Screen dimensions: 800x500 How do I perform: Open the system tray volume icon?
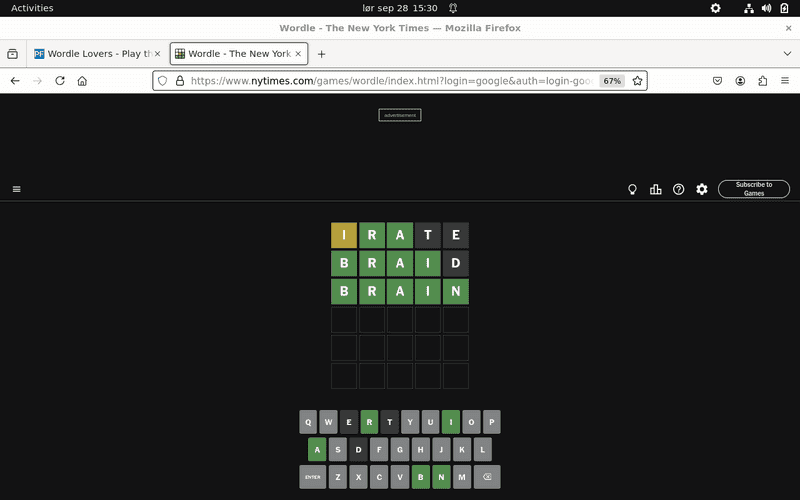(766, 8)
